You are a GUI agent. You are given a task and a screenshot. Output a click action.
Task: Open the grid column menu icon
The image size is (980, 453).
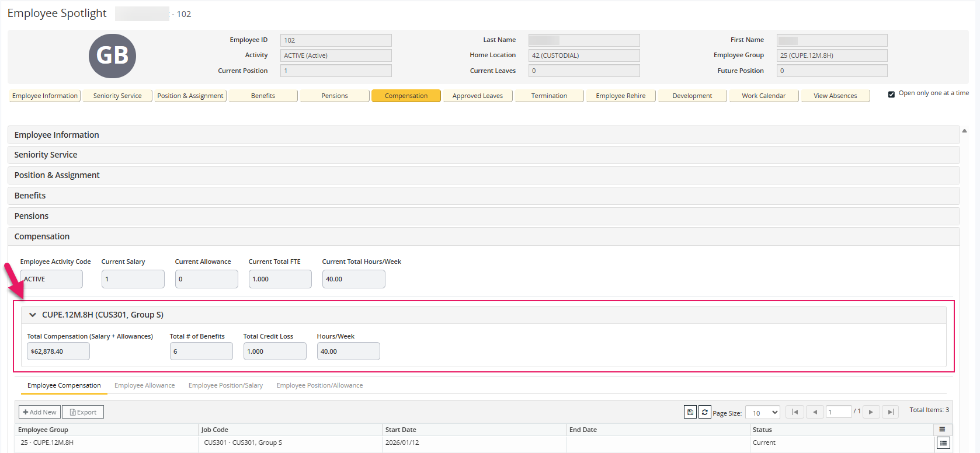point(942,429)
